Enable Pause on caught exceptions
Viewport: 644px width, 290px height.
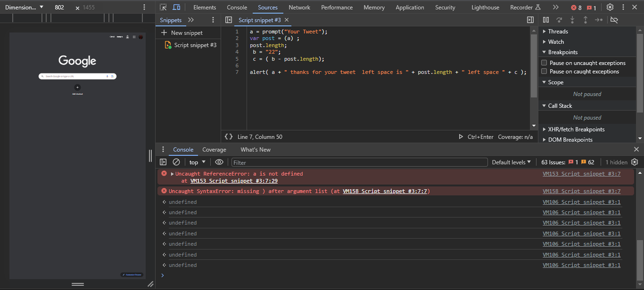545,71
